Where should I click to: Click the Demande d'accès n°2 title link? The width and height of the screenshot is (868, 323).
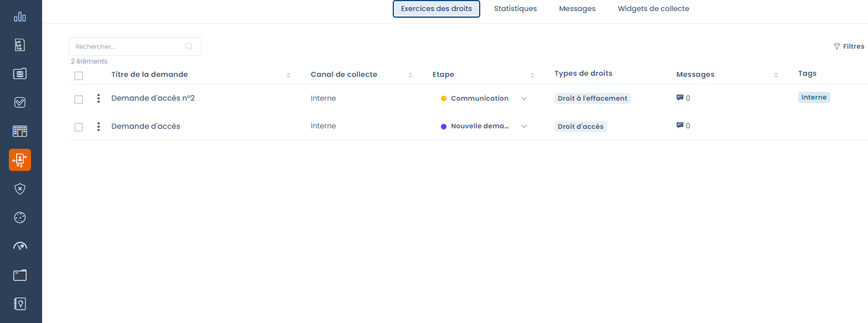[x=153, y=98]
